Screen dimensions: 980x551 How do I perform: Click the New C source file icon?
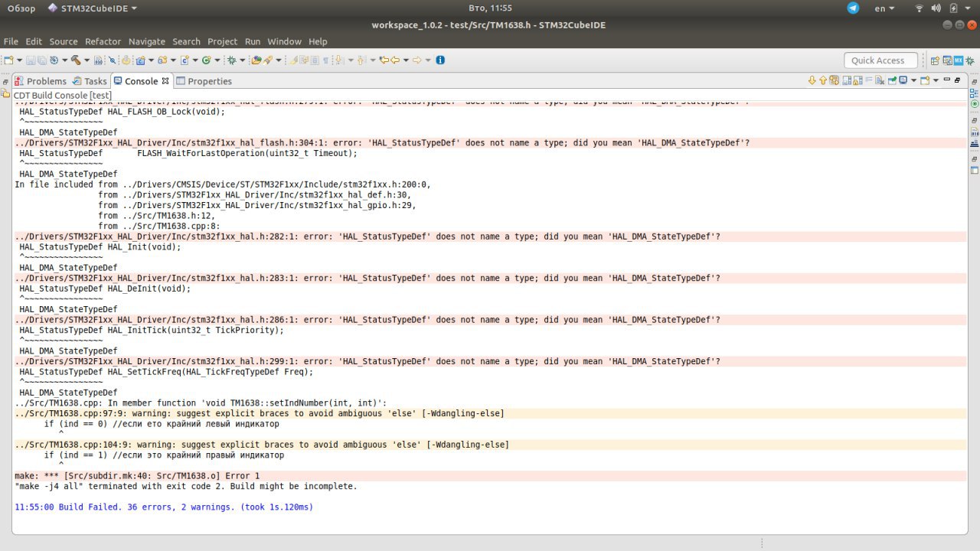tap(185, 60)
